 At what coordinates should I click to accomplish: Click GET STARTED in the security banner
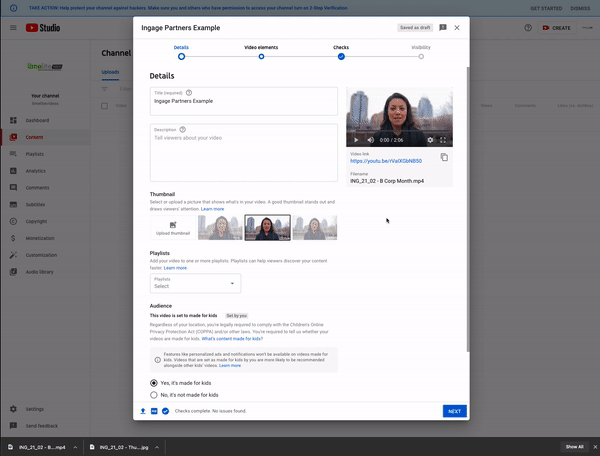point(546,8)
